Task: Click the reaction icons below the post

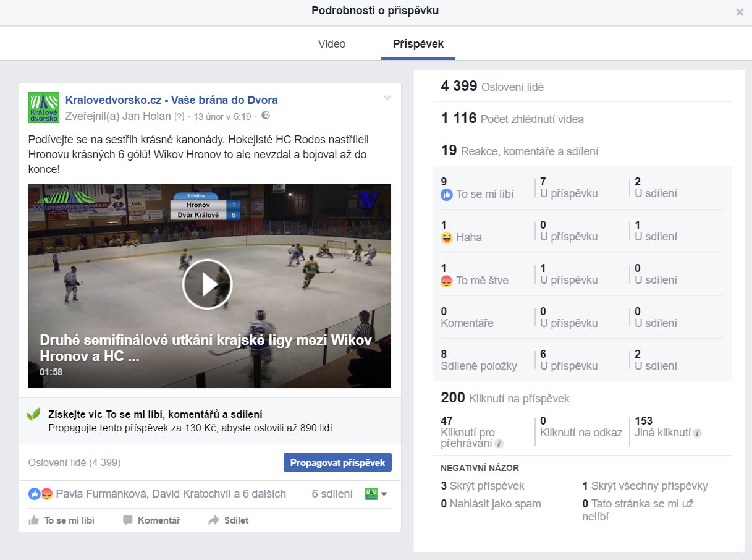Action: point(41,494)
